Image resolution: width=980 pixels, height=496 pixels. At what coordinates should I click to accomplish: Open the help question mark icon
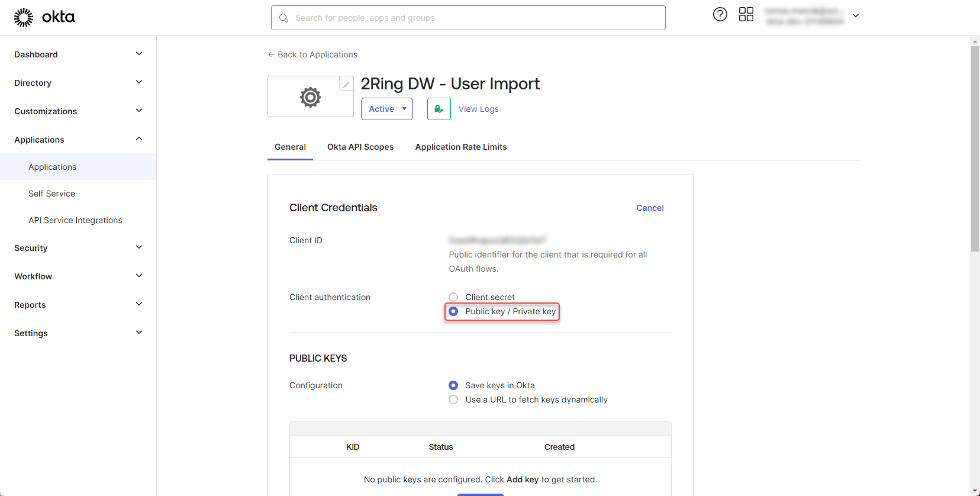tap(720, 15)
